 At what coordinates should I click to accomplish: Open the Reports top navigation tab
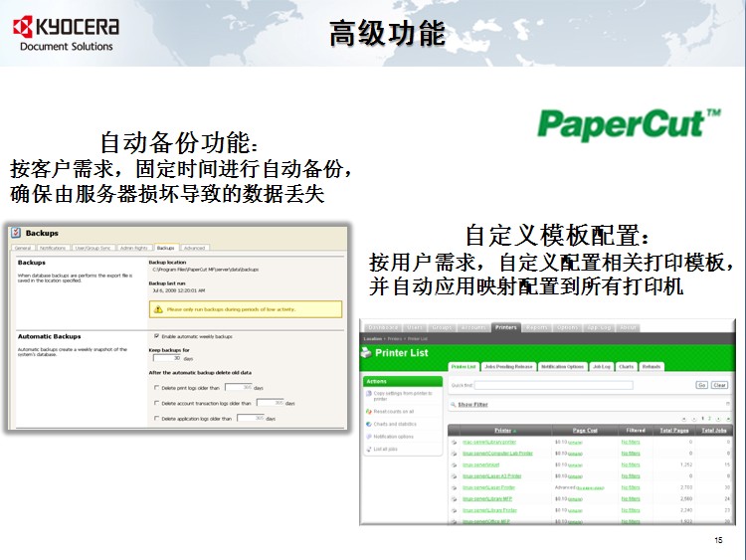(x=536, y=327)
